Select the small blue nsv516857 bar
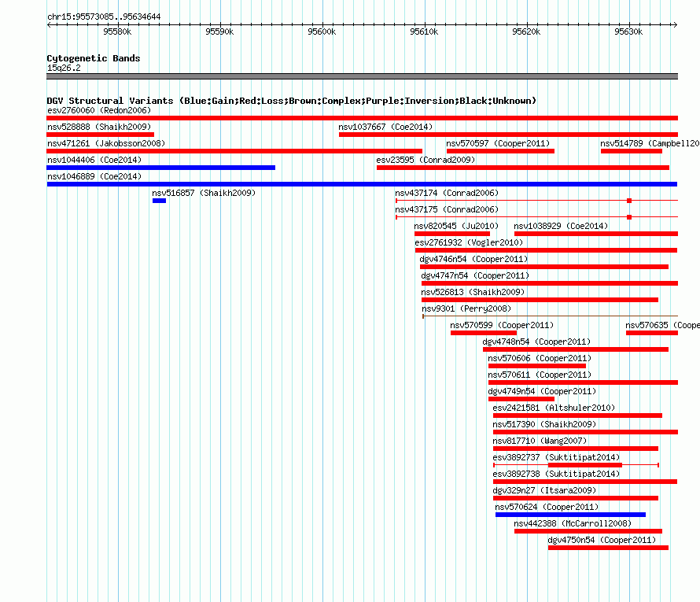The image size is (700, 602). [160, 201]
